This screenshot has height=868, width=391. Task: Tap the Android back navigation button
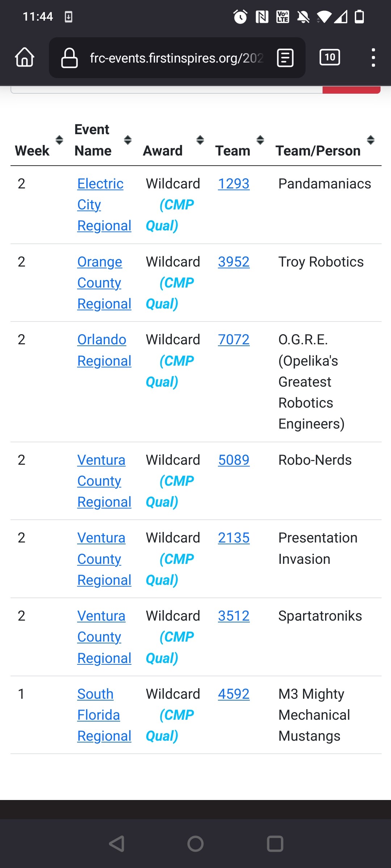117,844
